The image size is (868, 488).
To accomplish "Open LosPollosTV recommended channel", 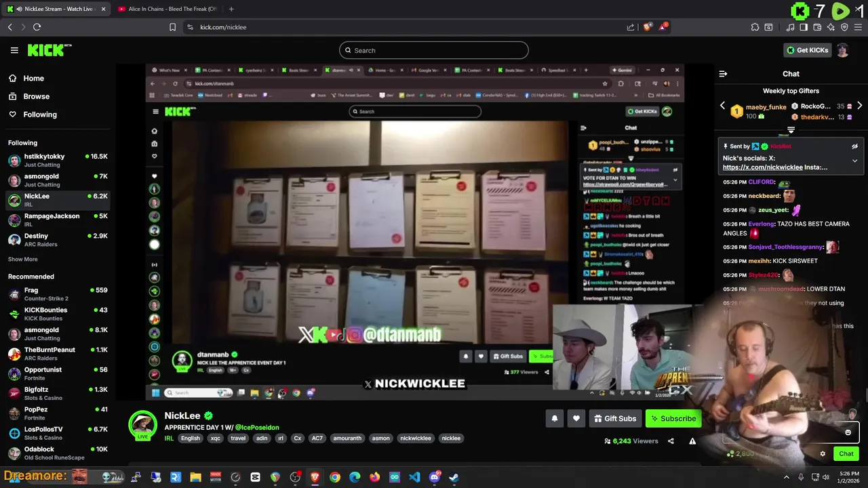I will click(x=58, y=433).
